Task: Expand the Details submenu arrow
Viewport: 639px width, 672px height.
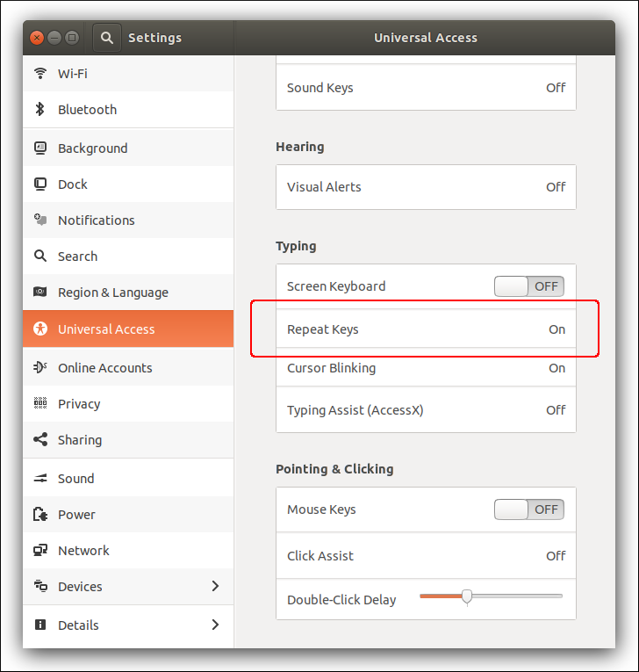Action: click(215, 625)
